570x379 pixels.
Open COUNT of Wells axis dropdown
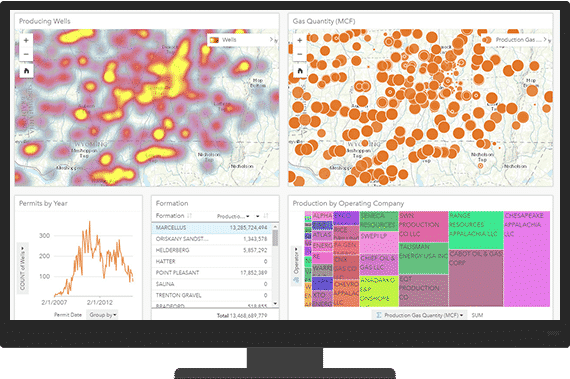[23, 268]
